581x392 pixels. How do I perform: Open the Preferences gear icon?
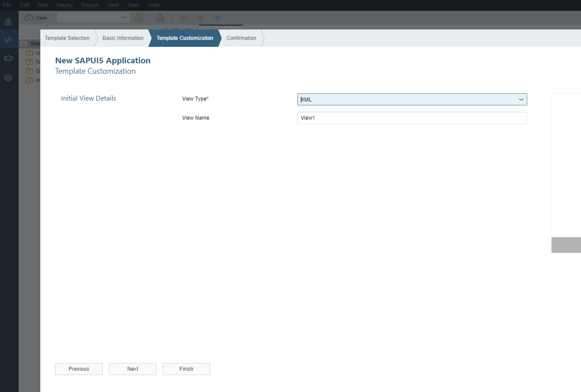pos(8,78)
